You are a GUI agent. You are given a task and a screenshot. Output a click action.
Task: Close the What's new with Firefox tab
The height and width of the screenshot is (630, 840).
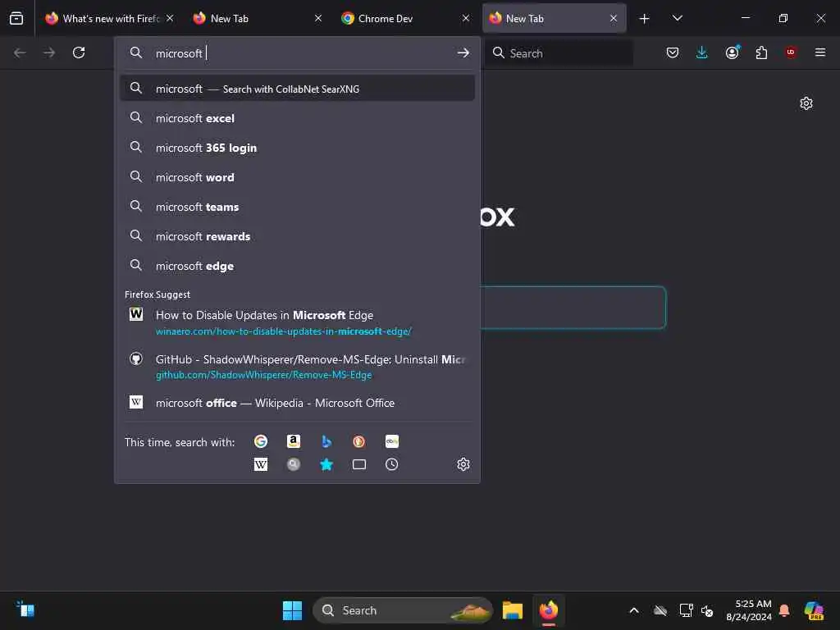coord(170,19)
